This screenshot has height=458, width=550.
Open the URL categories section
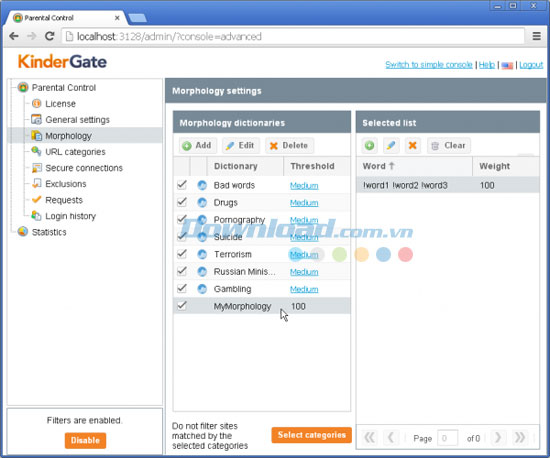(75, 152)
